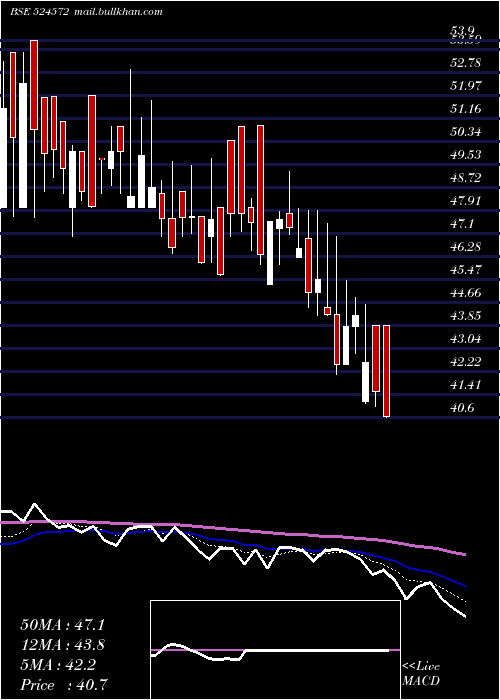Click the 51.97 price axis label

pyautogui.click(x=466, y=85)
